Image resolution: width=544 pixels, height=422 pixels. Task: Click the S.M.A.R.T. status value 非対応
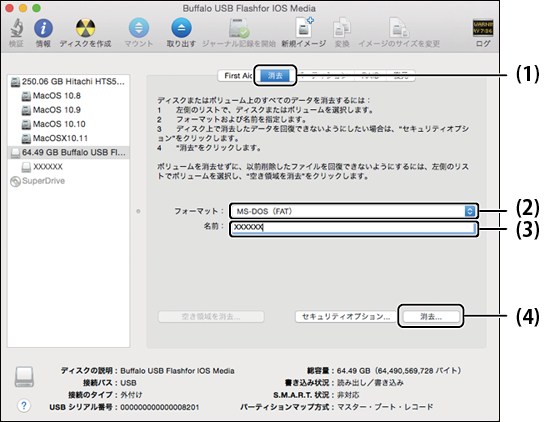tap(348, 395)
